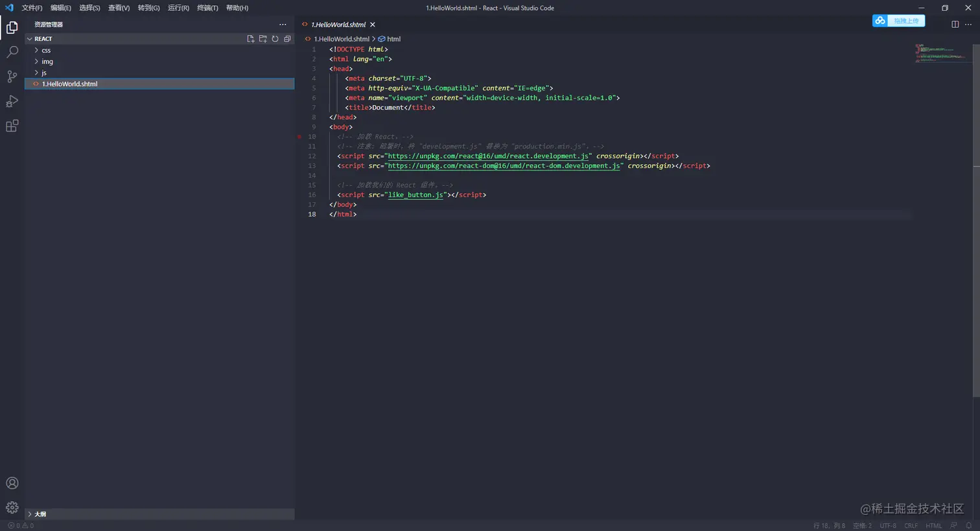The width and height of the screenshot is (980, 531).
Task: Click the UTF-8 encoding button
Action: coord(888,526)
